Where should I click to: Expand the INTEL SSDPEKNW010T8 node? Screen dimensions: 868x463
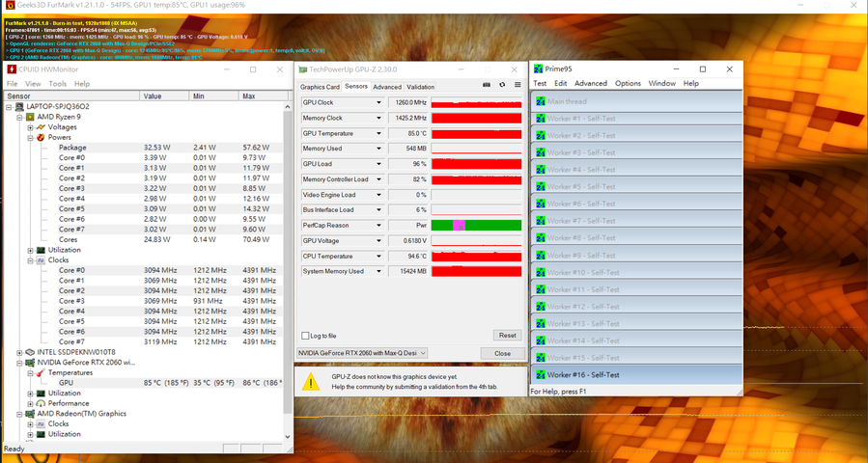[19, 352]
